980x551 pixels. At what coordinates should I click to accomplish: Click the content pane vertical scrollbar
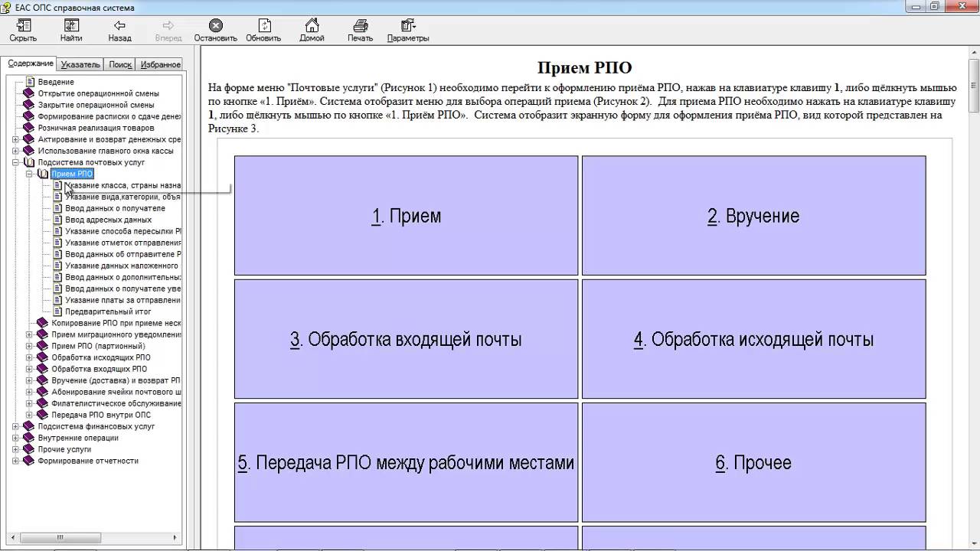(974, 298)
